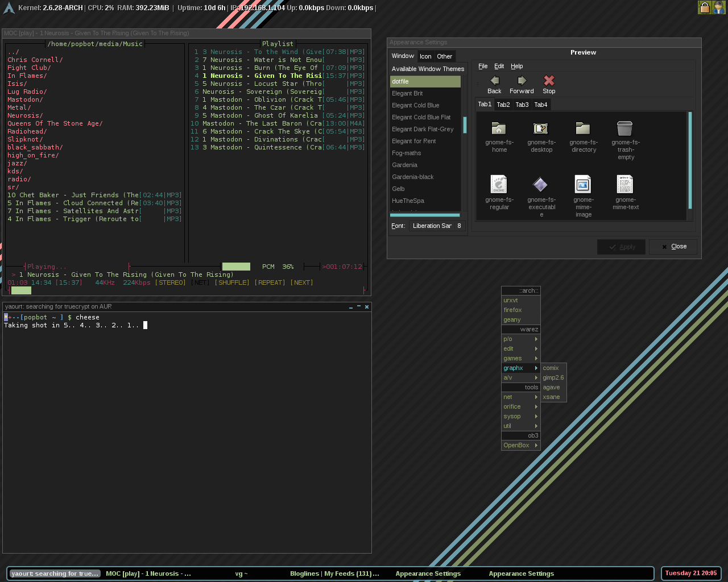Select Mastodon - The Last Baron track
Screen dimensions: 728x582
click(278, 123)
